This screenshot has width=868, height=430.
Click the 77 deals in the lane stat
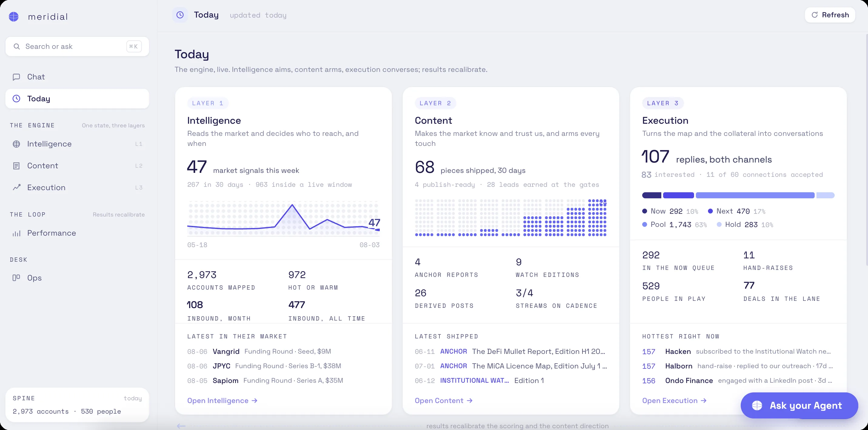point(782,291)
